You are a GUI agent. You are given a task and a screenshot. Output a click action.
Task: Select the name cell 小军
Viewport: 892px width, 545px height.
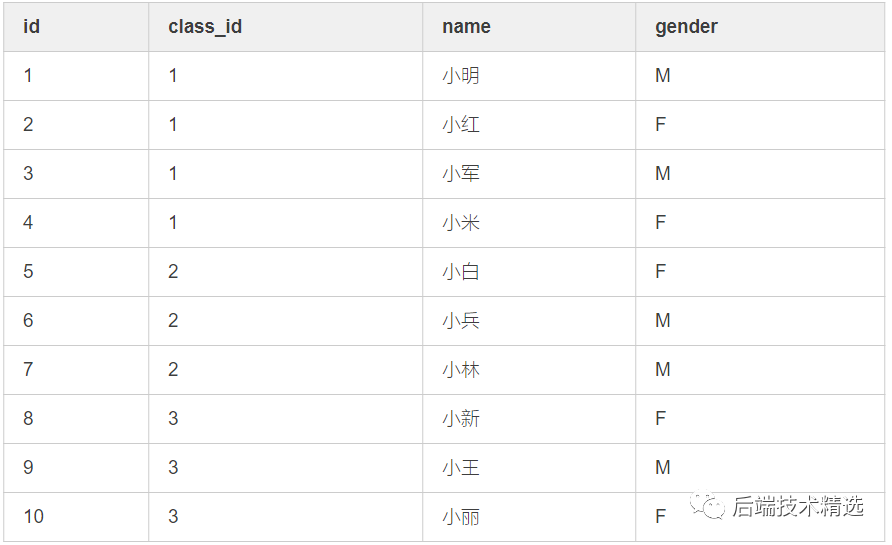461,174
